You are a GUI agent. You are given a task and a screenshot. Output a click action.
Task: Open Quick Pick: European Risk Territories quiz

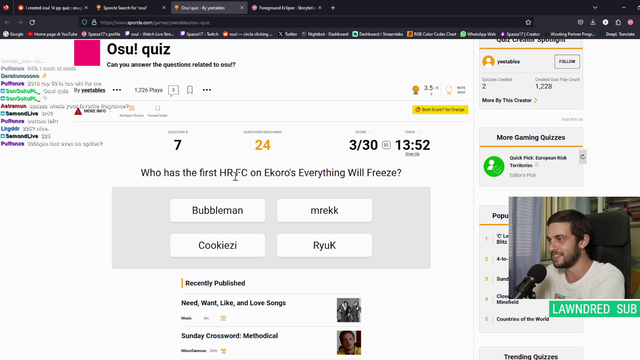click(x=538, y=162)
